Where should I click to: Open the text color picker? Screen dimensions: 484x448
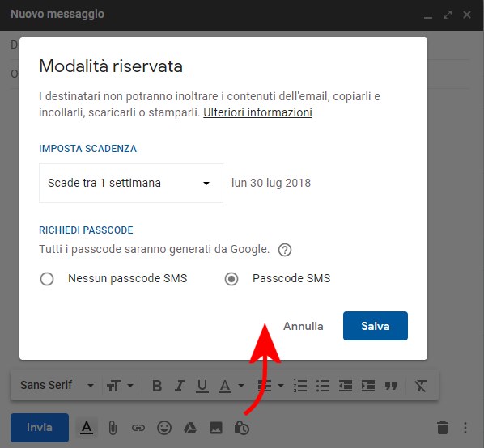click(x=231, y=386)
